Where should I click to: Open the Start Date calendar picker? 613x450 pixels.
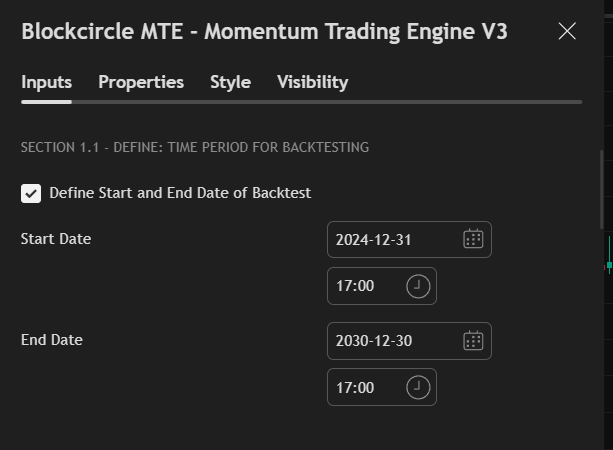pos(473,239)
